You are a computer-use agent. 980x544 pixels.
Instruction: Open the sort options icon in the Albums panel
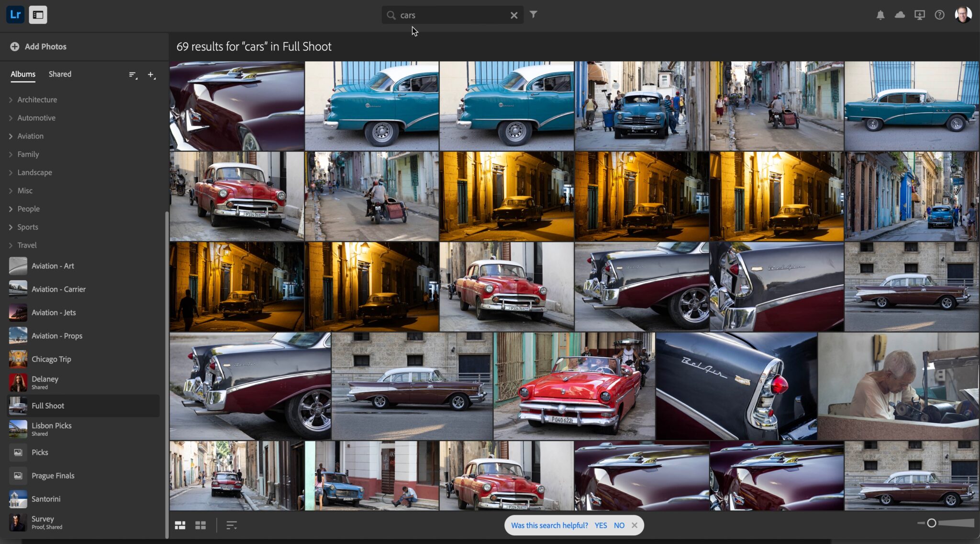coord(133,75)
